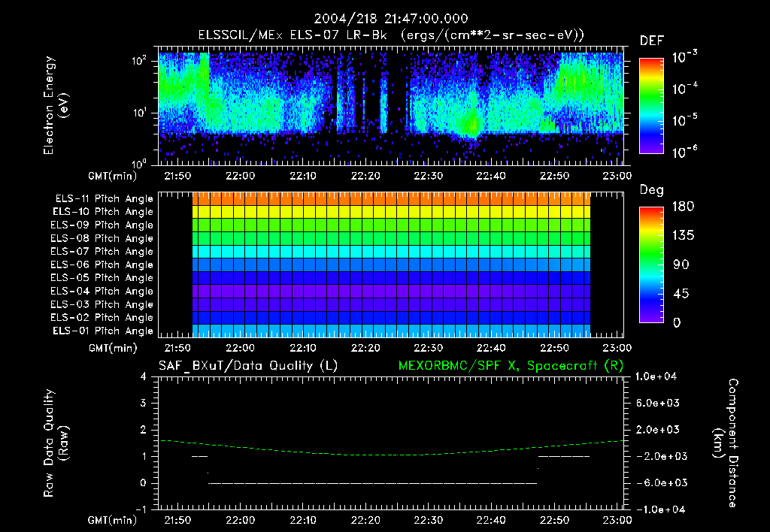
Task: Click the timestamp title 2004/218 21:47:00.000
Action: tap(391, 19)
